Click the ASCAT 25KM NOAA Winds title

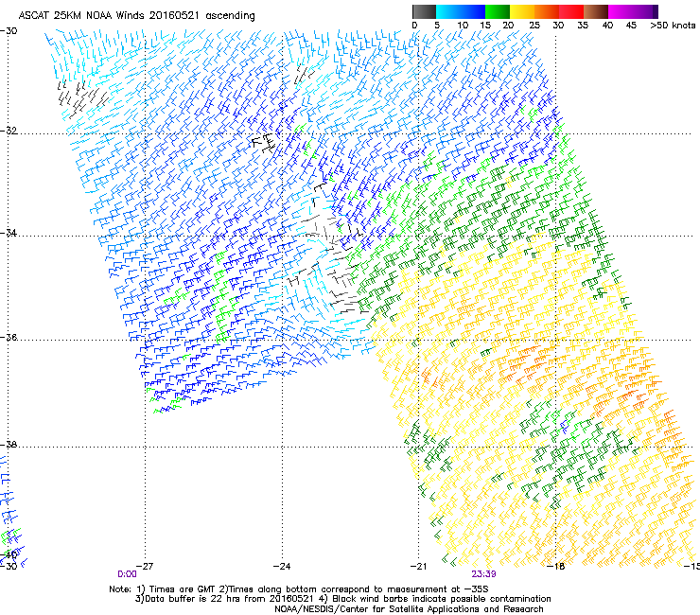(136, 15)
